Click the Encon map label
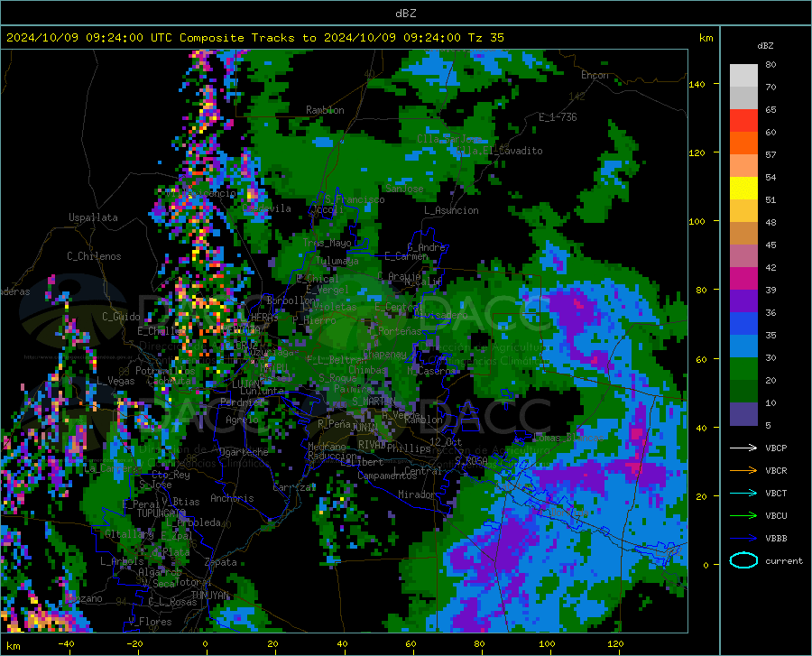Image resolution: width=812 pixels, height=656 pixels. (595, 75)
